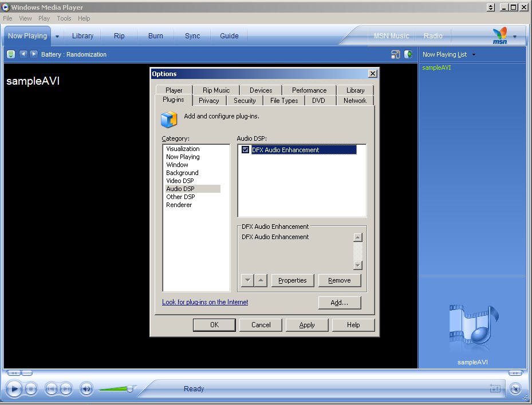
Task: Click the Play button in player controls
Action: 14,389
